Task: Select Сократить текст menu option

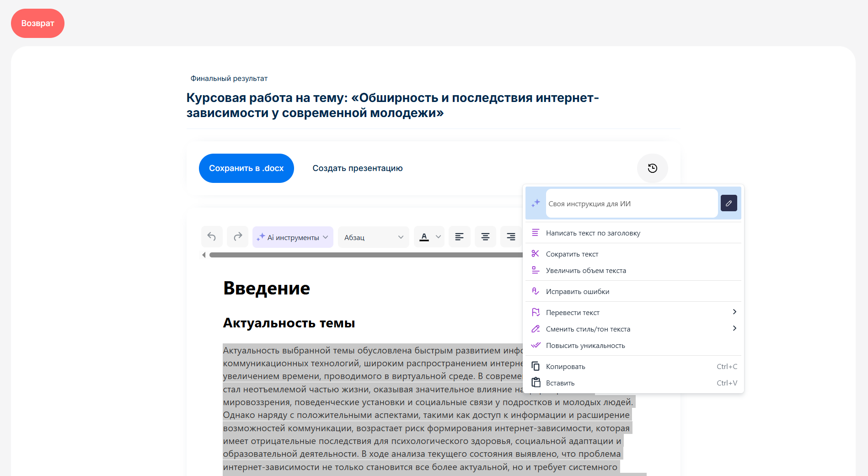Action: tap(572, 254)
